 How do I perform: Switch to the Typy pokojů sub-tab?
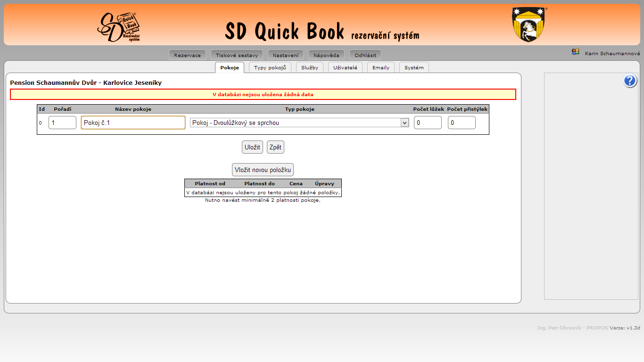pyautogui.click(x=270, y=67)
